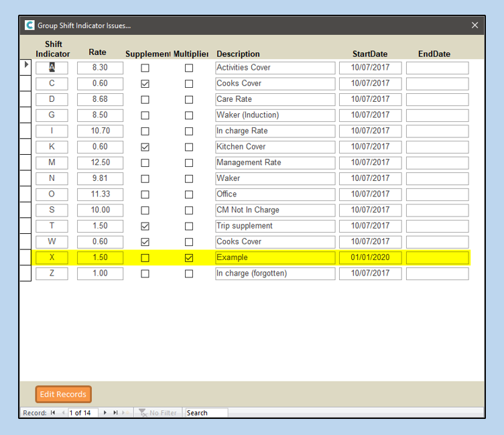Toggle Supplement checkbox for Cooks Cover row C
This screenshot has height=435, width=504.
pos(145,84)
